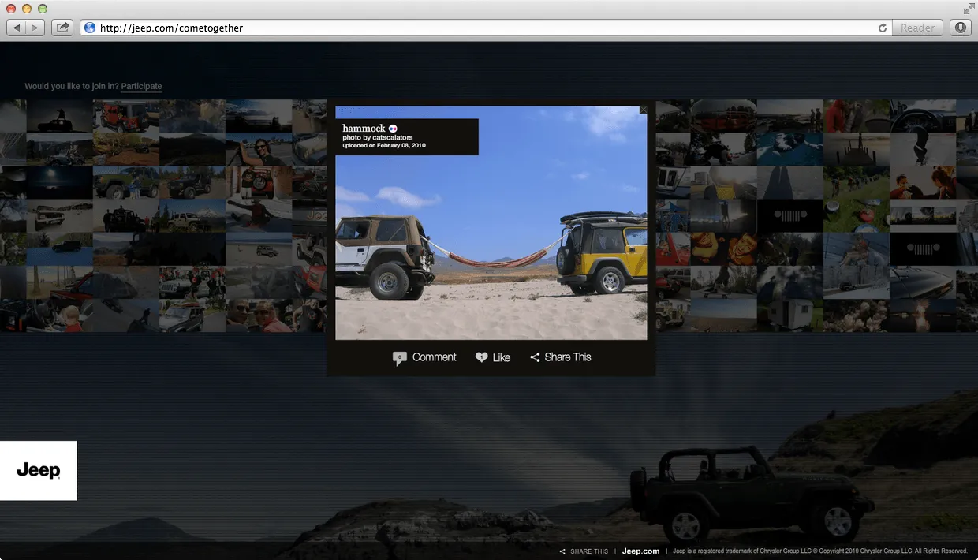Open thumbnail of blond toddler in red shirt

coord(60,315)
